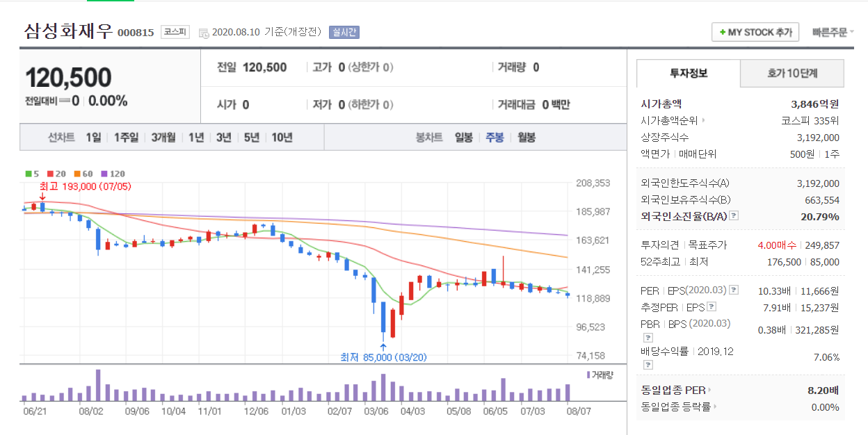The image size is (868, 435).
Task: Open help icon beside 추정PER | EPS
Action: (712, 306)
